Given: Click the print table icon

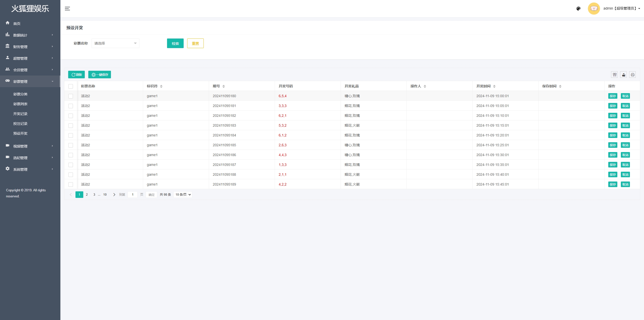Looking at the screenshot, I should 632,75.
